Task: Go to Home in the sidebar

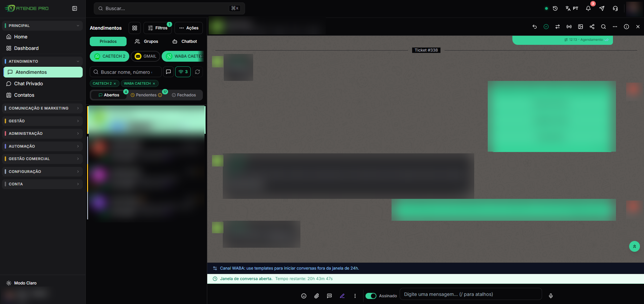Action: coord(43,37)
